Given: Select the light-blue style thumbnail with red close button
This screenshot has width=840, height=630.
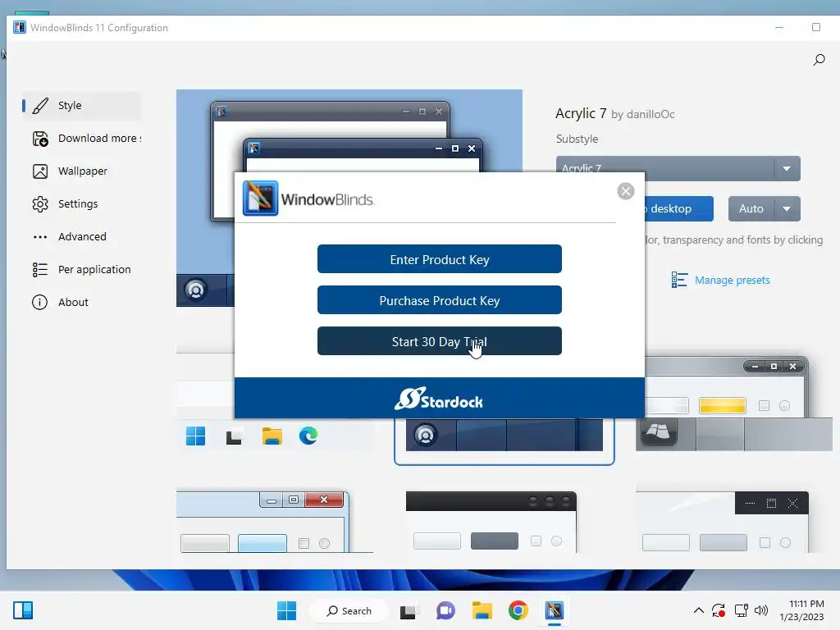Looking at the screenshot, I should [x=274, y=521].
